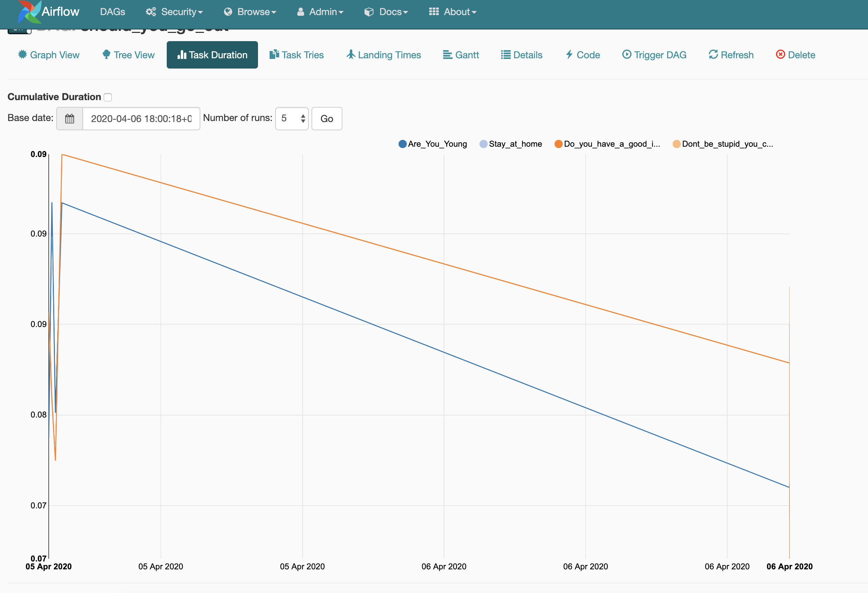Go to the DAGs page

coord(112,12)
